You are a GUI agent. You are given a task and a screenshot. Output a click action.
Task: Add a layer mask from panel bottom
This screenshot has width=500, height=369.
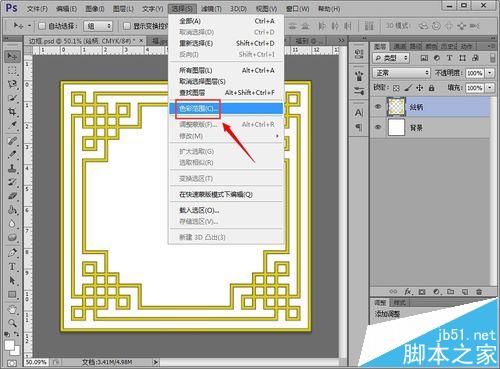(x=422, y=292)
